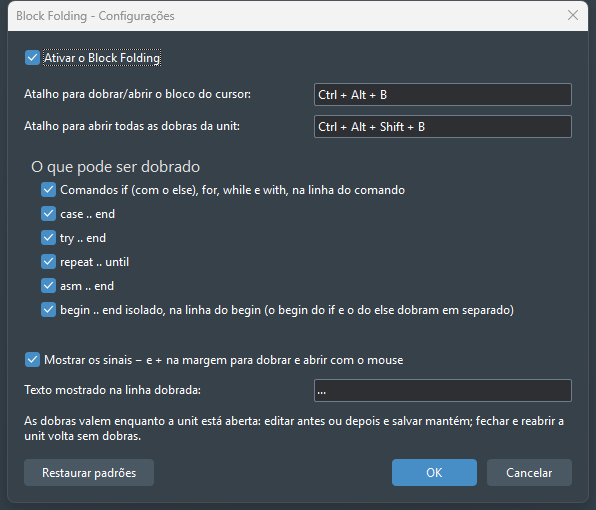Toggle the asm .. end checkbox
596x510 pixels.
[48, 285]
